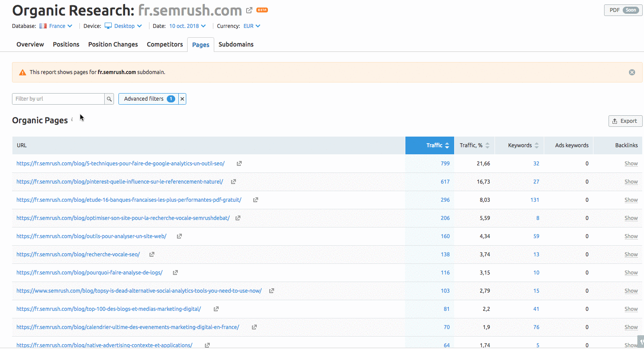The width and height of the screenshot is (644, 349).
Task: Click traffic percentage 8,03
Action: pyautogui.click(x=485, y=200)
